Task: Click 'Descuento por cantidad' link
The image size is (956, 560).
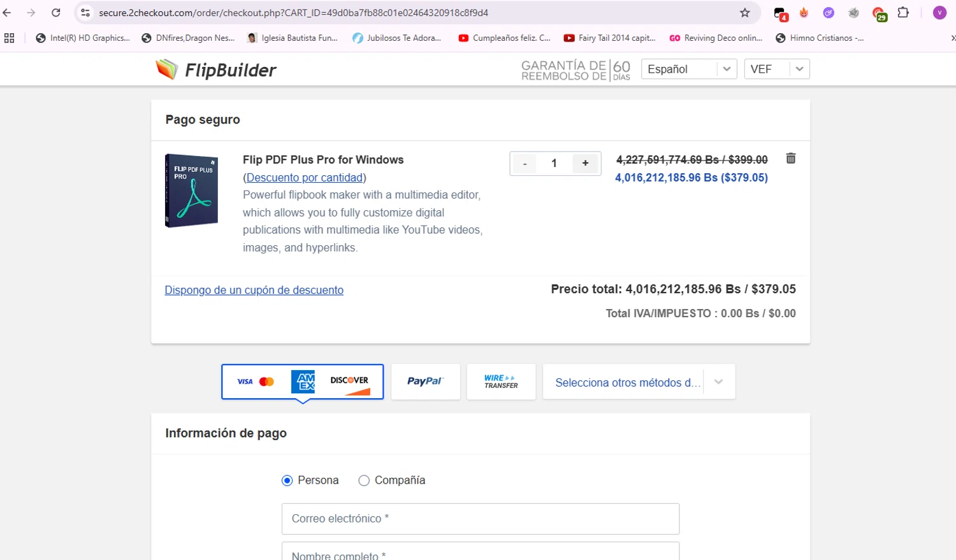Action: 305,178
